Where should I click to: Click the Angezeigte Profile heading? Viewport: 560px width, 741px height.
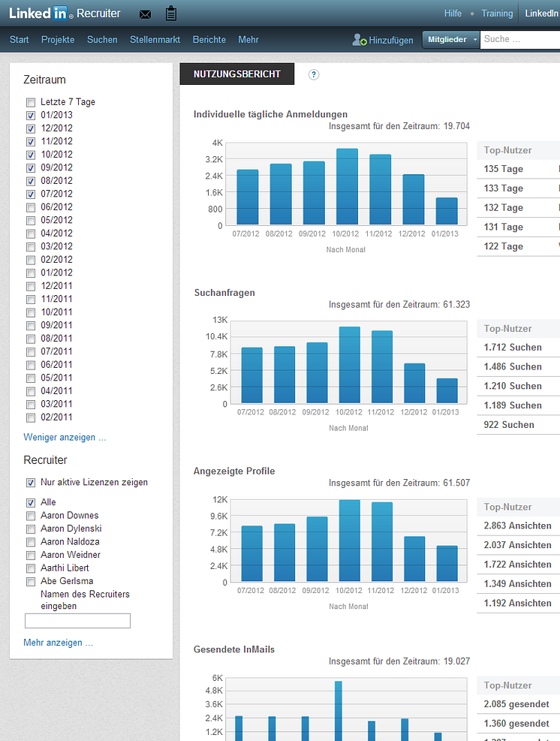[234, 471]
